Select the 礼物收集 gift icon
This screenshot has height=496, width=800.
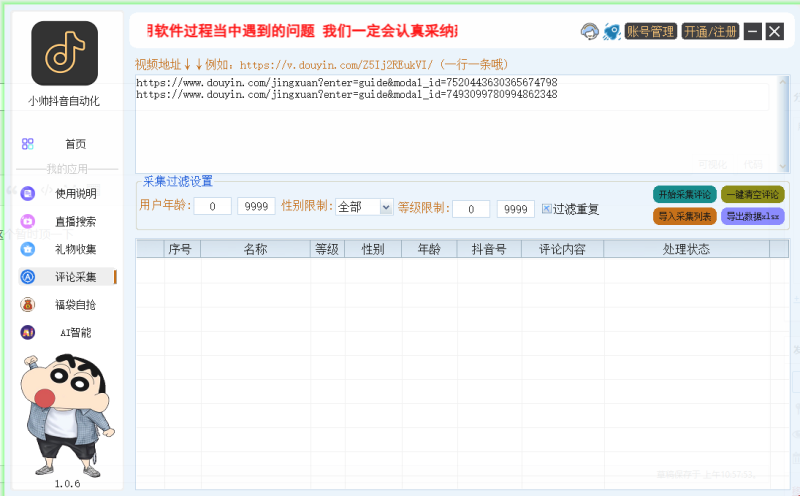(28, 249)
